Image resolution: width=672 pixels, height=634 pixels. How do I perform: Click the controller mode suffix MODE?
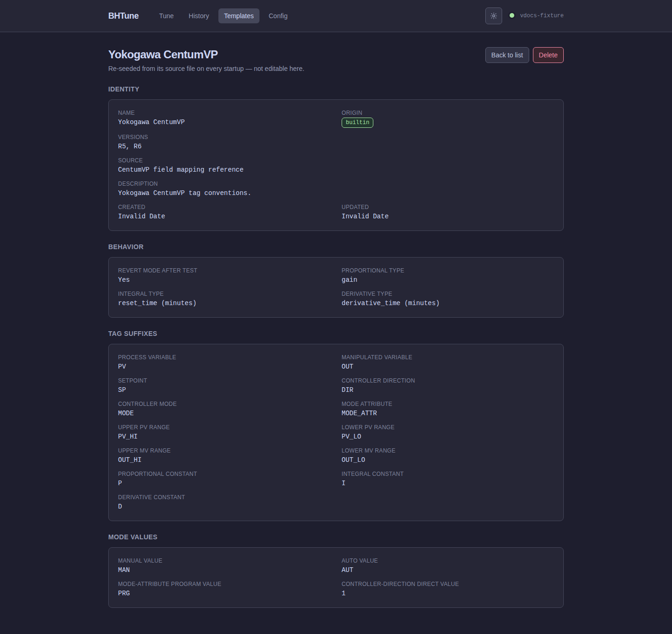126,413
